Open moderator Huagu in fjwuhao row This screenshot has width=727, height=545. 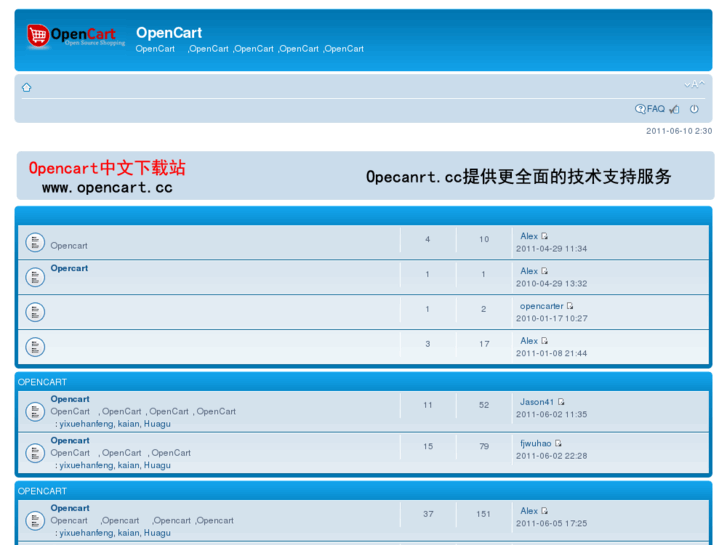(157, 465)
